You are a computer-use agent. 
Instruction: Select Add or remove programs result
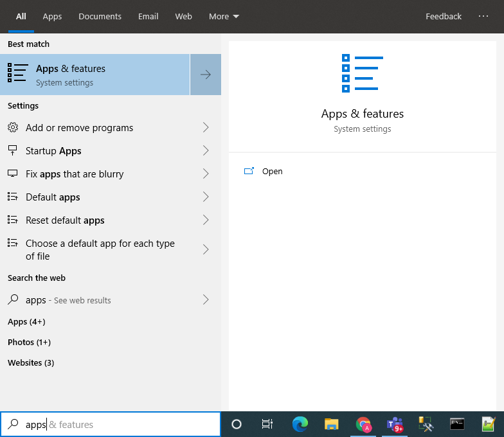[x=79, y=128]
